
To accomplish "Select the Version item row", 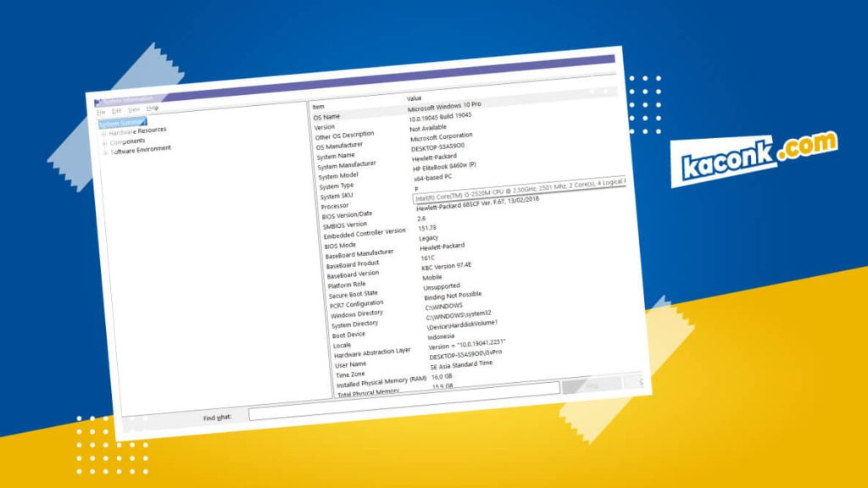I will tap(325, 127).
